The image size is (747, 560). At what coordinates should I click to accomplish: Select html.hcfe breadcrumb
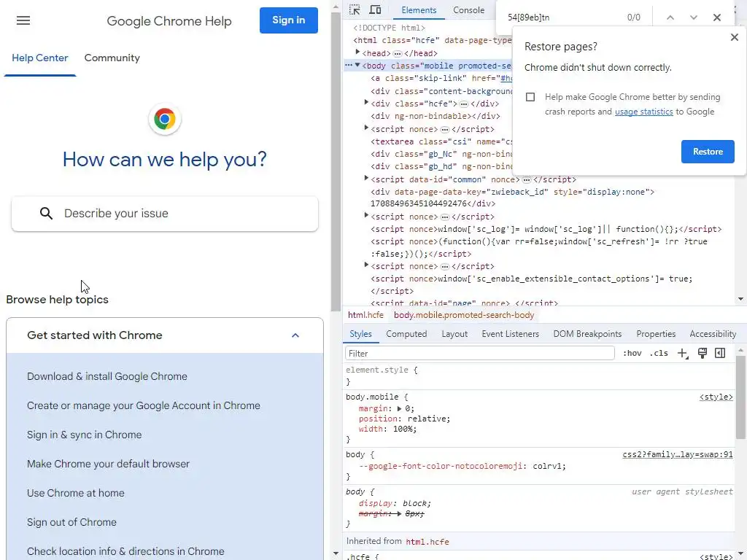365,315
